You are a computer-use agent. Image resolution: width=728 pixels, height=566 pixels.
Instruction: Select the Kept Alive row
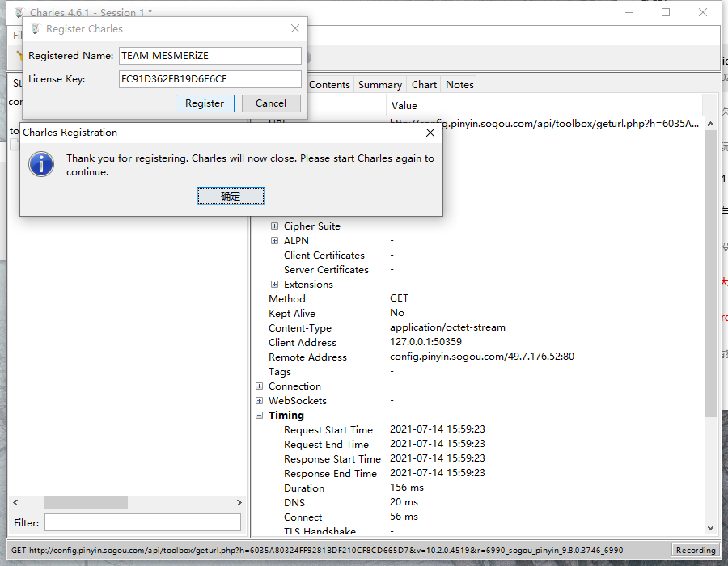478,313
